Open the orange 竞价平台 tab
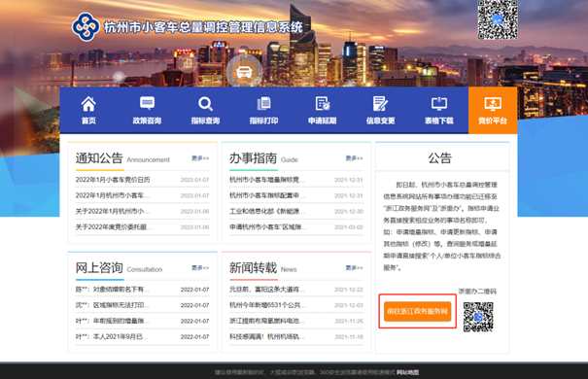 click(x=493, y=110)
